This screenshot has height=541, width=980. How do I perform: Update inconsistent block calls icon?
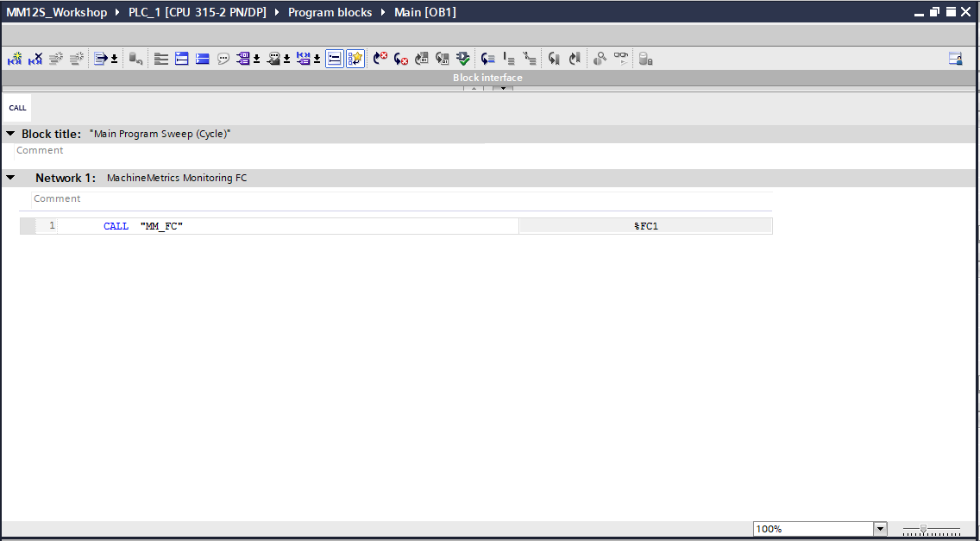click(422, 59)
